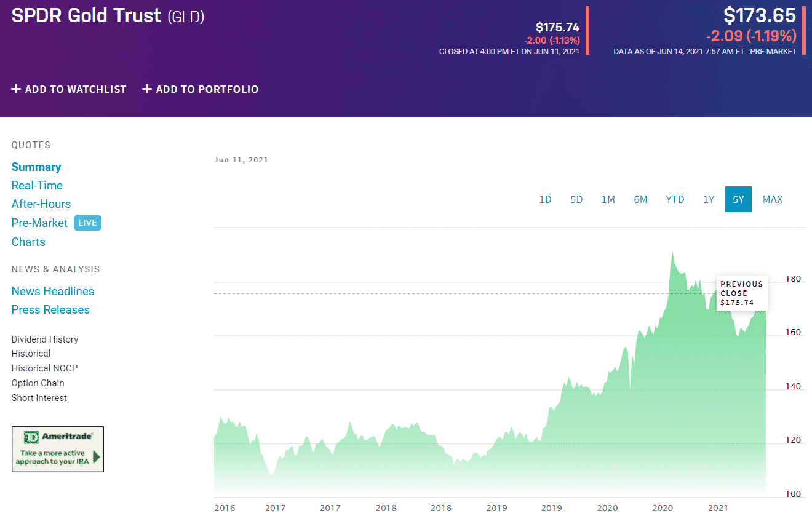Click the 'Closed at 4:00 PM ET' note
This screenshot has width=812, height=524.
tap(509, 52)
